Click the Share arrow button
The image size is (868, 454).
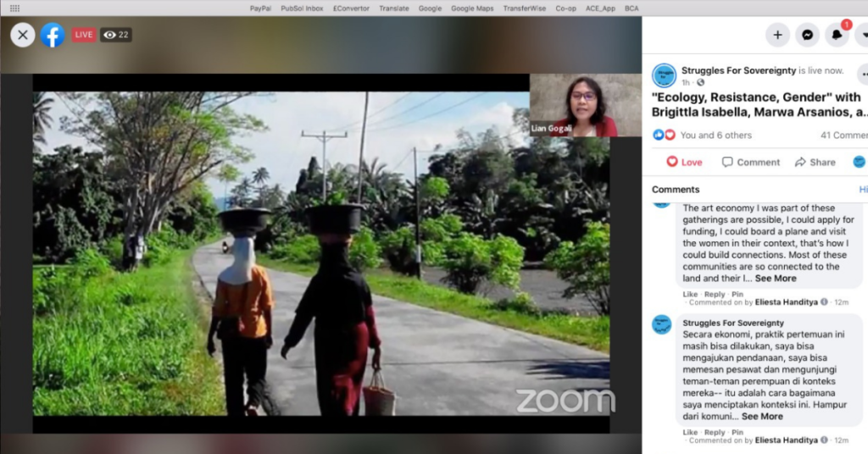tap(814, 162)
